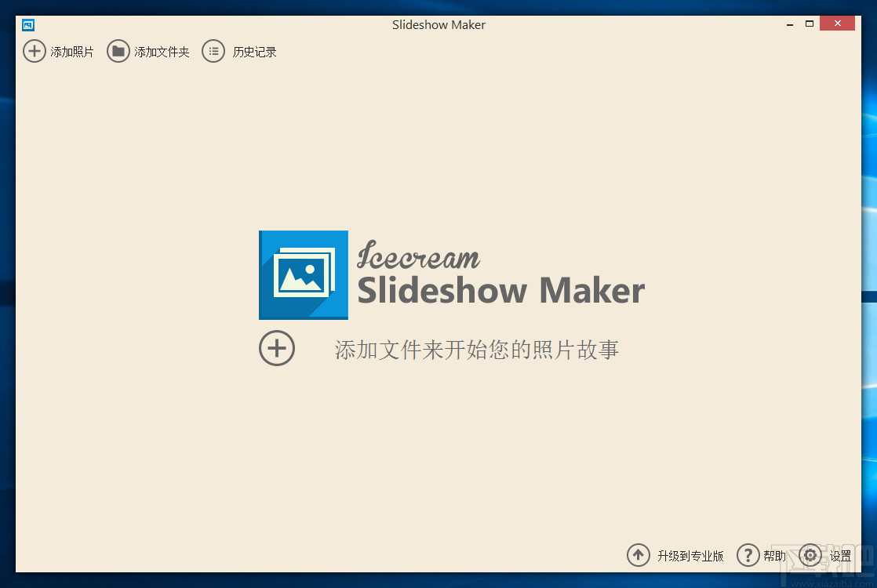
Task: Minimize the Slideshow Maker window
Action: point(790,24)
